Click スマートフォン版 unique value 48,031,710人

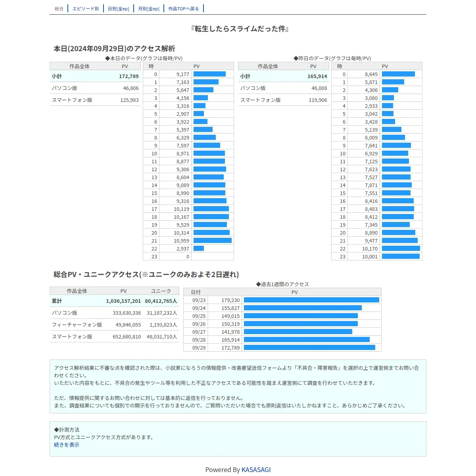click(162, 337)
